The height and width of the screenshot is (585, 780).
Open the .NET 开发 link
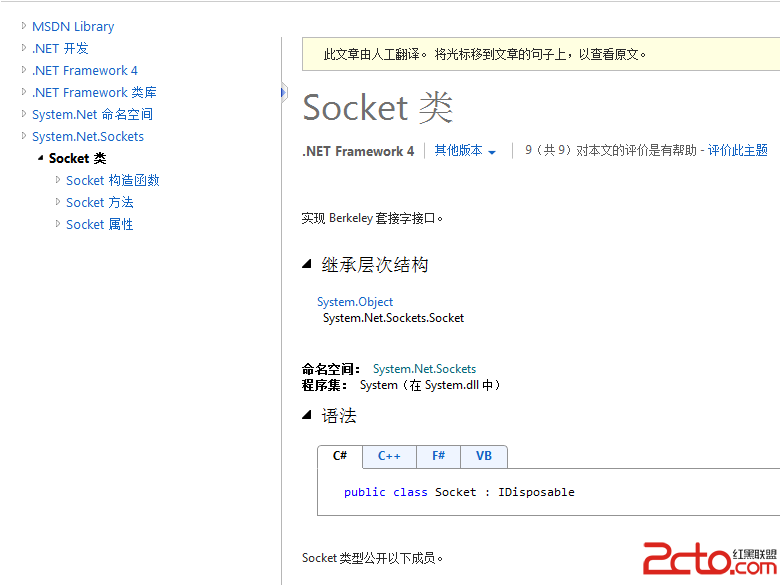click(x=60, y=48)
